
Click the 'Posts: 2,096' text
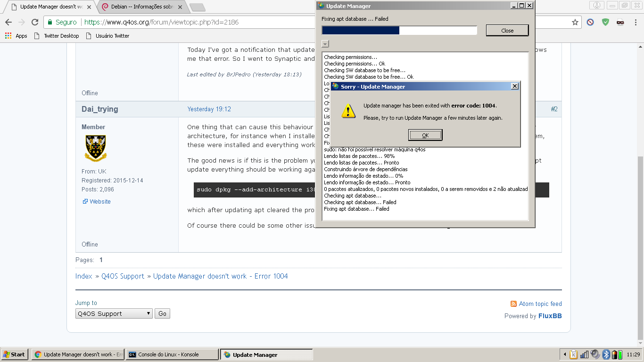98,189
